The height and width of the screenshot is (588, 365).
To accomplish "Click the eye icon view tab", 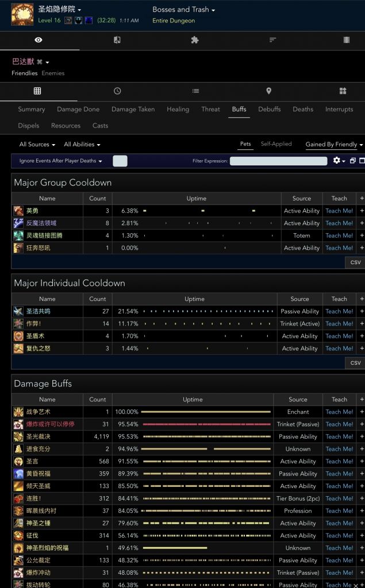I will coord(38,40).
